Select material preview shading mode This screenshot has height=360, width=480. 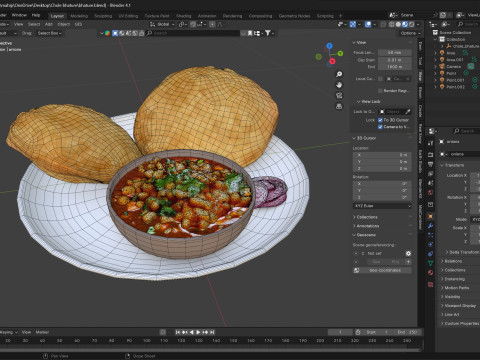[x=405, y=24]
